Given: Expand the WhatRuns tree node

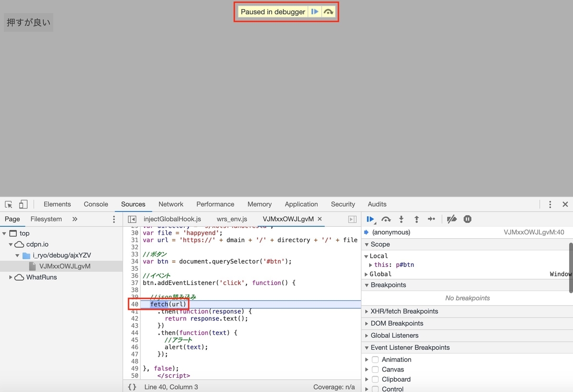Looking at the screenshot, I should pos(11,277).
